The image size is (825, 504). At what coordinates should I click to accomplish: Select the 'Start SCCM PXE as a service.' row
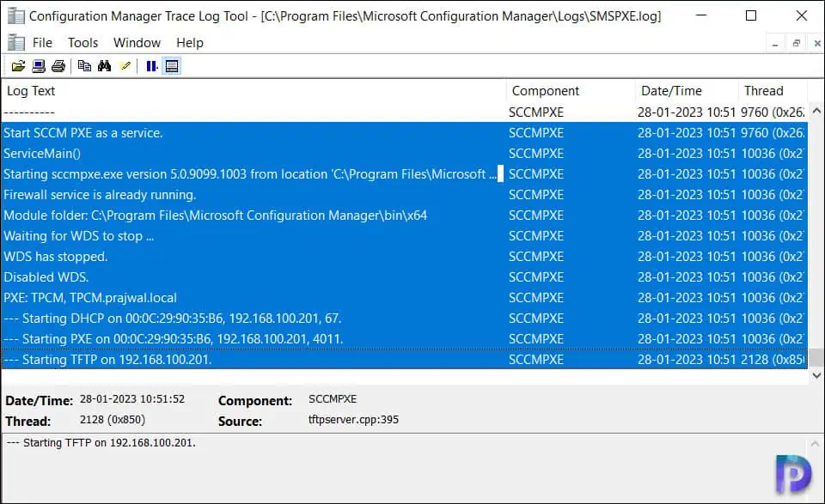click(404, 133)
